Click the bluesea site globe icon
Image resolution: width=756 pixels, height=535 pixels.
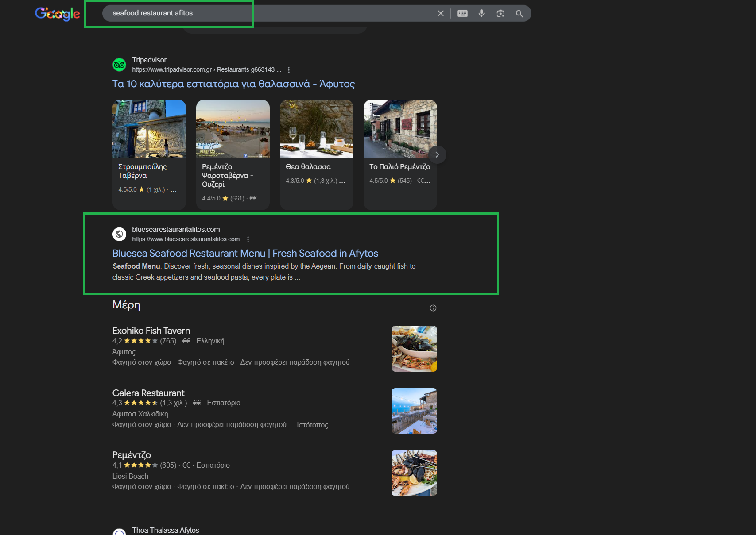(x=119, y=234)
